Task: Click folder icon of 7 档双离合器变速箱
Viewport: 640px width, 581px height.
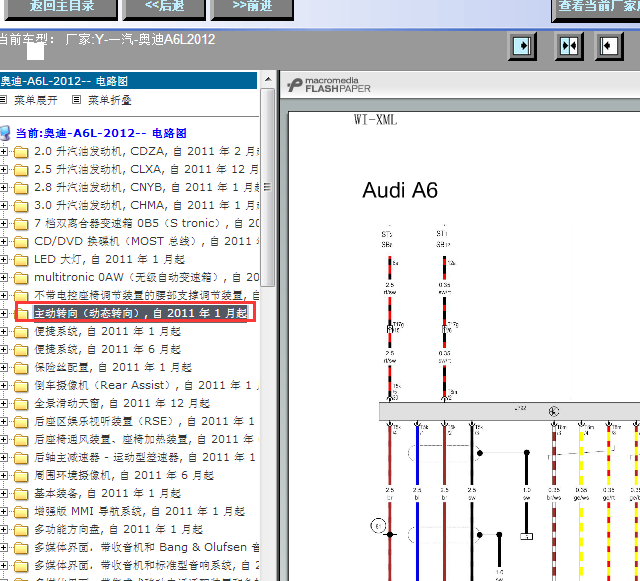Action: [x=21, y=224]
